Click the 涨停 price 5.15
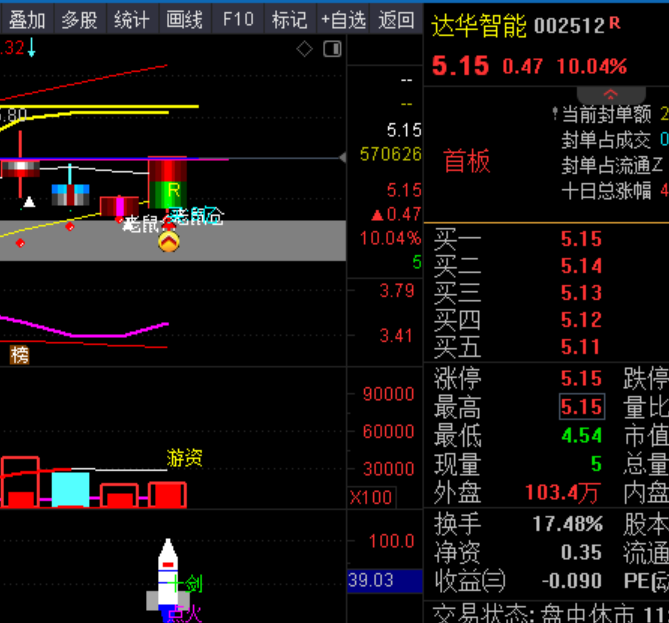Screen dimensions: 669x623 [x=582, y=378]
